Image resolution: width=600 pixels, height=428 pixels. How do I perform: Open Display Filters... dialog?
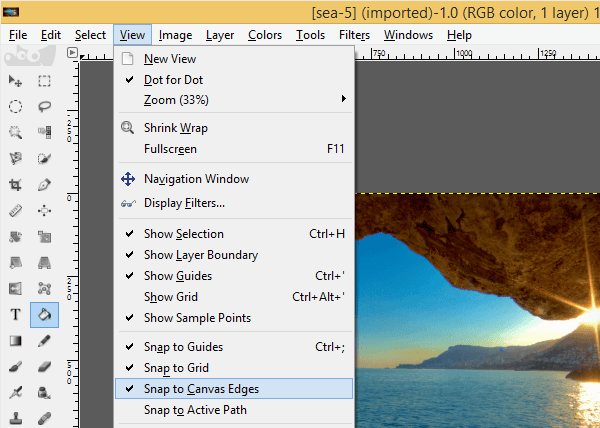click(x=234, y=203)
